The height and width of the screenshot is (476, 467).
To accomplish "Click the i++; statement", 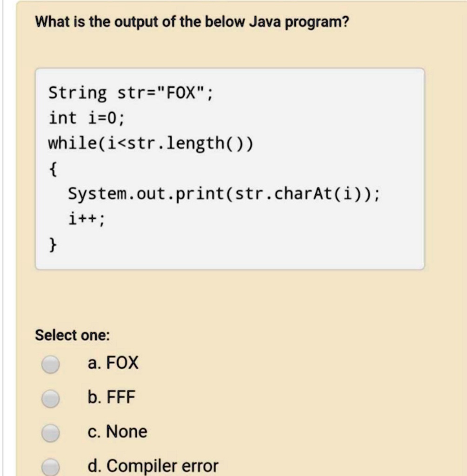I will 87,218.
